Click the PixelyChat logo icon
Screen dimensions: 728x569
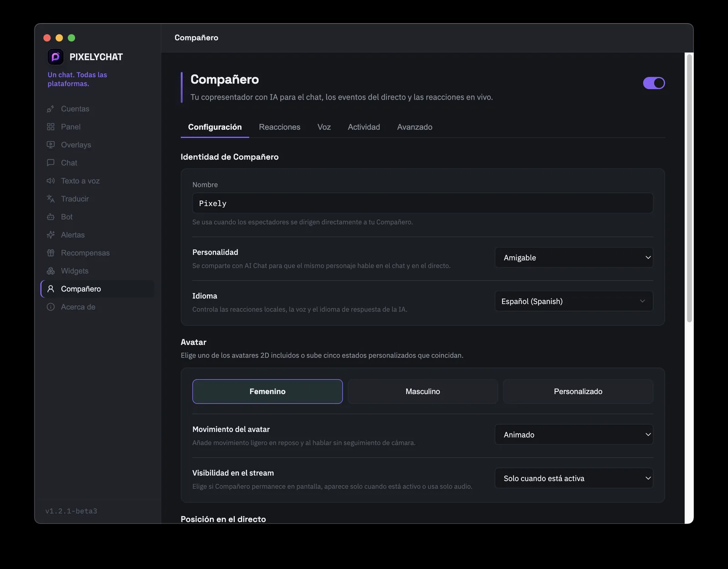56,57
